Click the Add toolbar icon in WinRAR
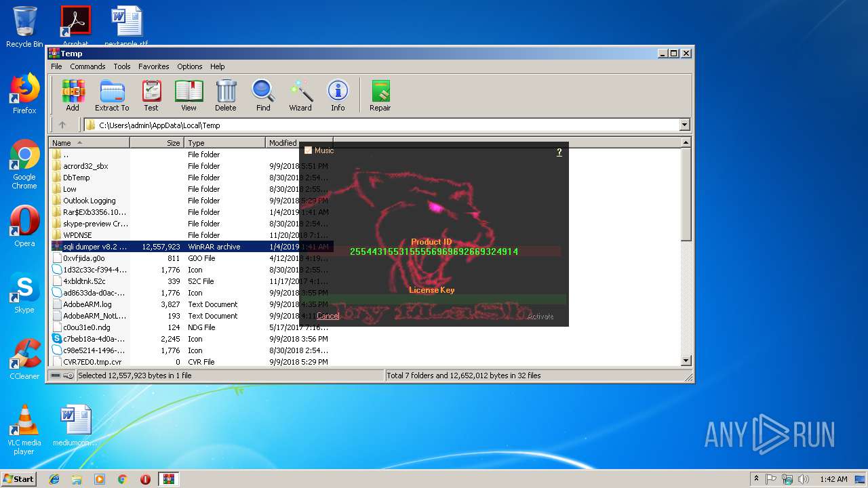 pyautogui.click(x=73, y=95)
